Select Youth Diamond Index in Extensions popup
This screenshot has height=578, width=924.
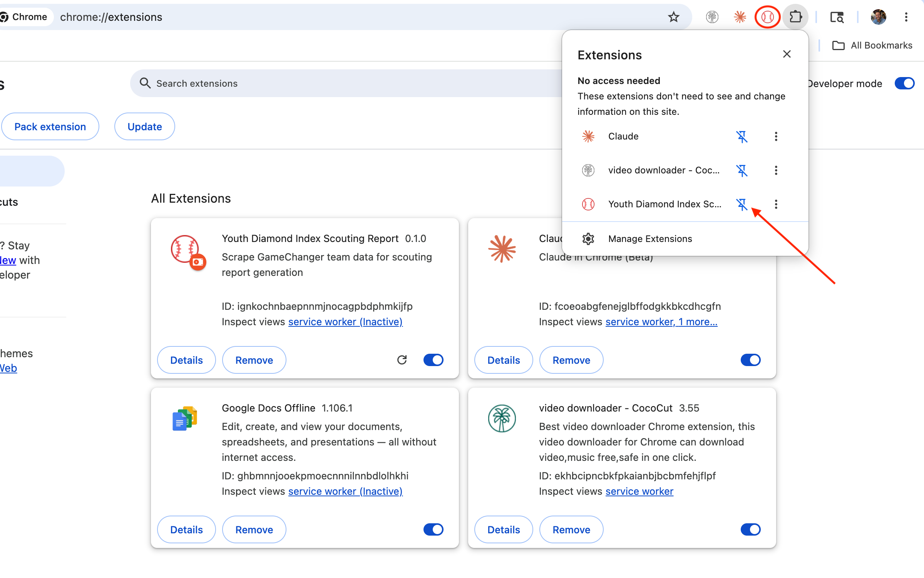665,204
